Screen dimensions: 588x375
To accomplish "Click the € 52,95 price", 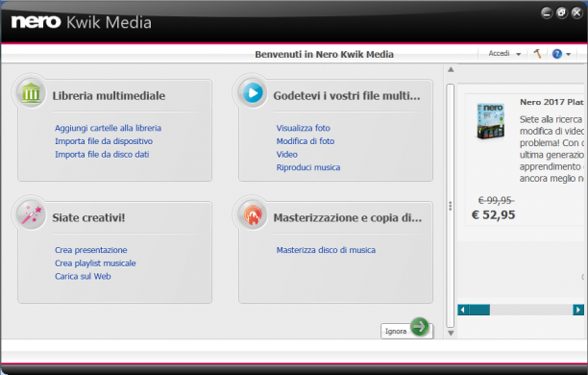I will tap(493, 215).
